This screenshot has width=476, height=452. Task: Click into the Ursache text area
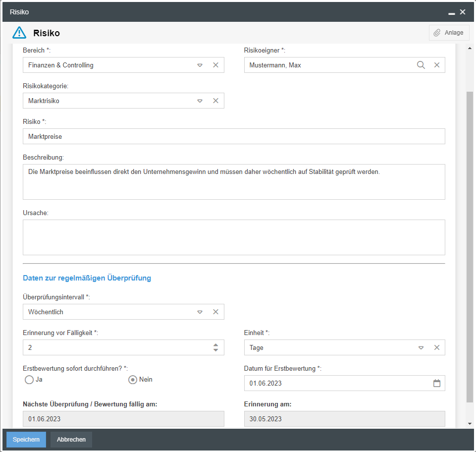[x=234, y=237]
